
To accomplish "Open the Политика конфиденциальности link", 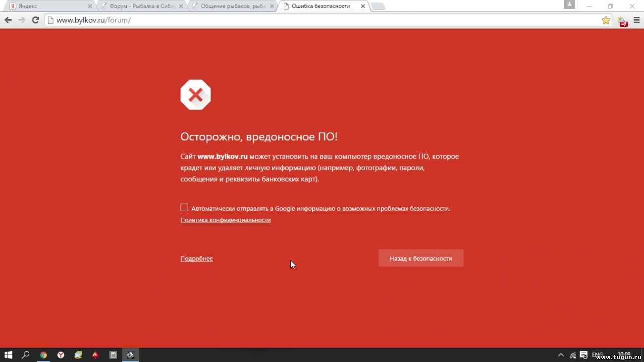I will click(x=225, y=220).
